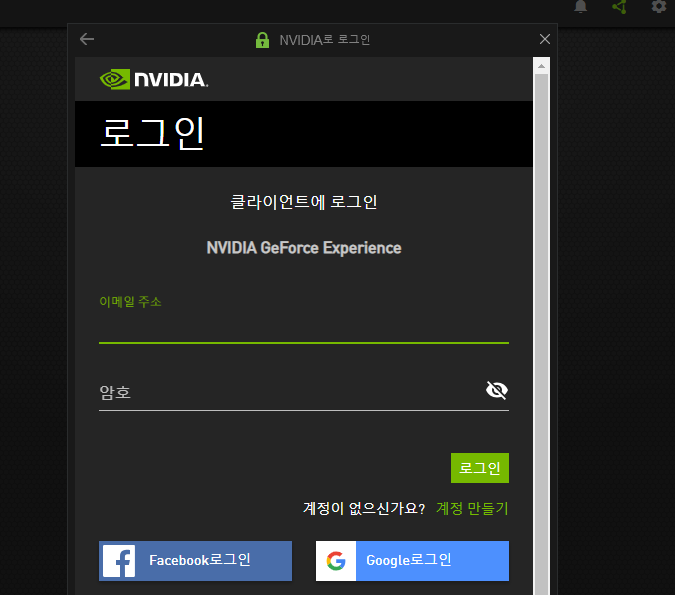Open the notifications bell
This screenshot has width=675, height=595.
click(581, 6)
